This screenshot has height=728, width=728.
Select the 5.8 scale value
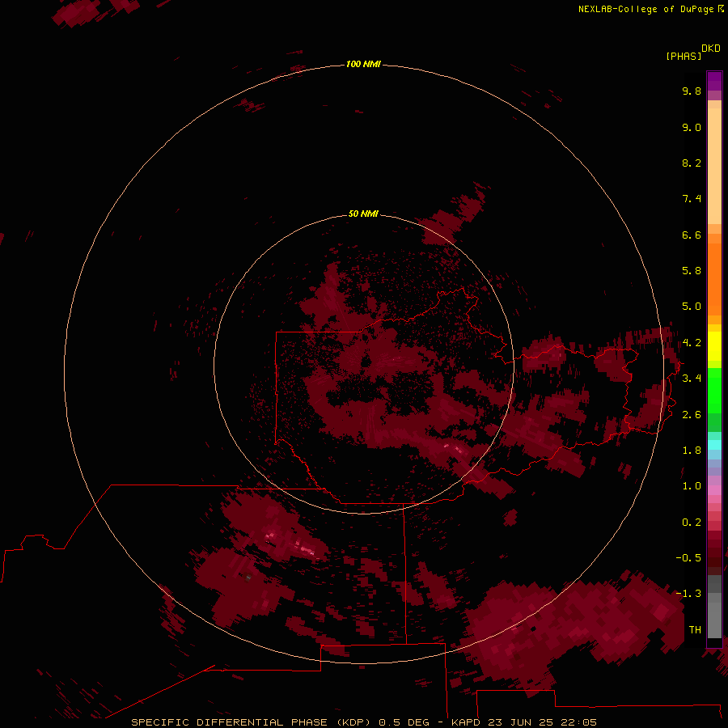point(692,271)
